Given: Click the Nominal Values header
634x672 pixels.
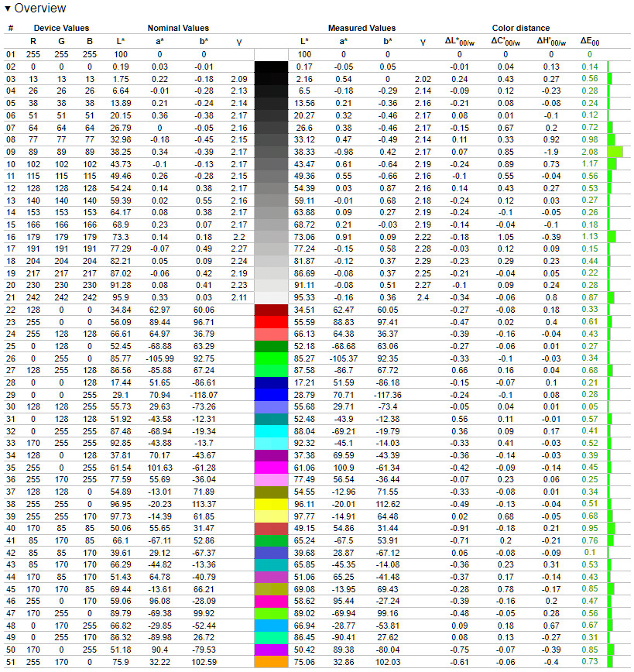Looking at the screenshot, I should (x=178, y=28).
